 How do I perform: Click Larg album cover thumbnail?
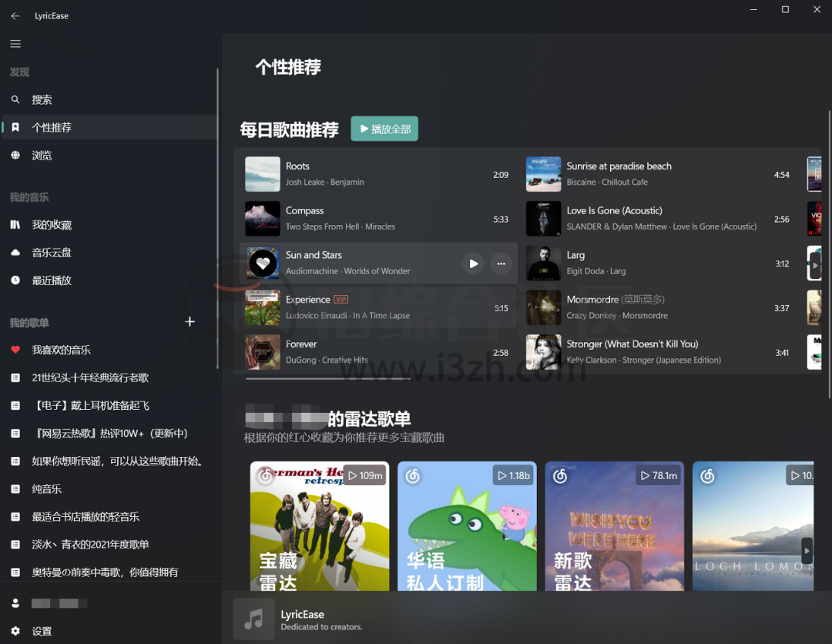tap(543, 263)
